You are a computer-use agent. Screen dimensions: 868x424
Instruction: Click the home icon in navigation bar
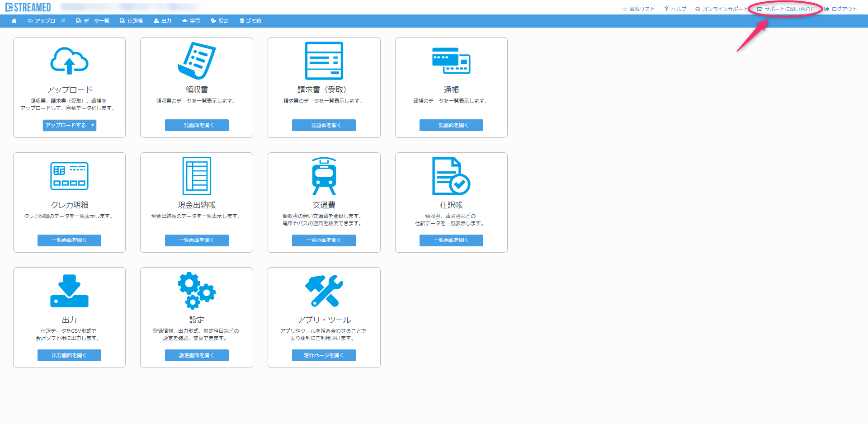point(14,21)
